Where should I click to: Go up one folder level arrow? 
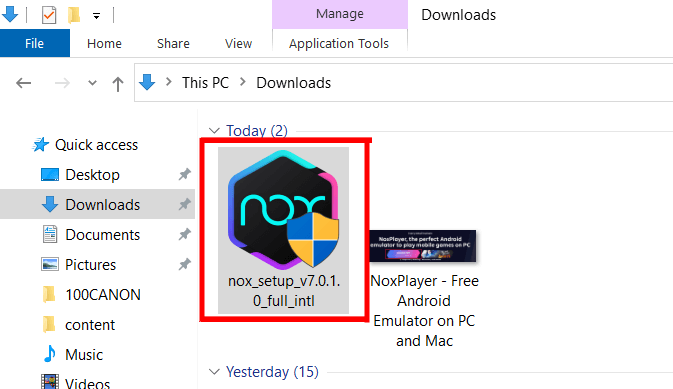pyautogui.click(x=118, y=84)
